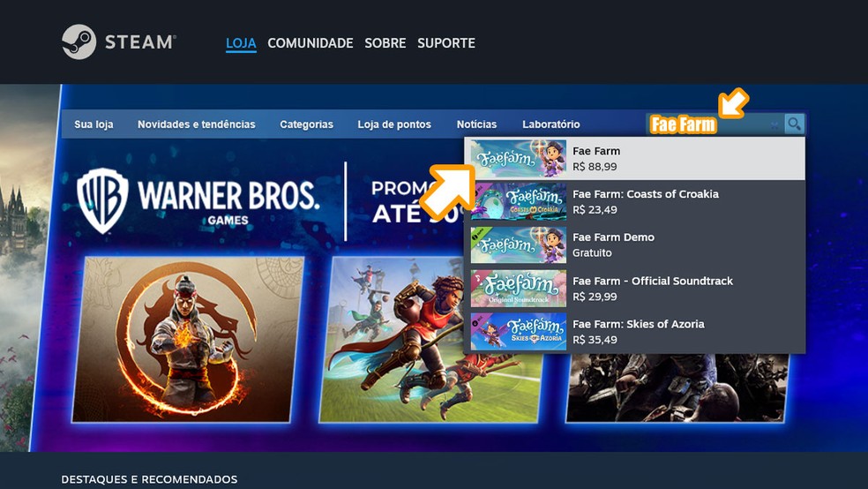Image resolution: width=868 pixels, height=489 pixels.
Task: Expand the Categorias menu
Action: [306, 124]
